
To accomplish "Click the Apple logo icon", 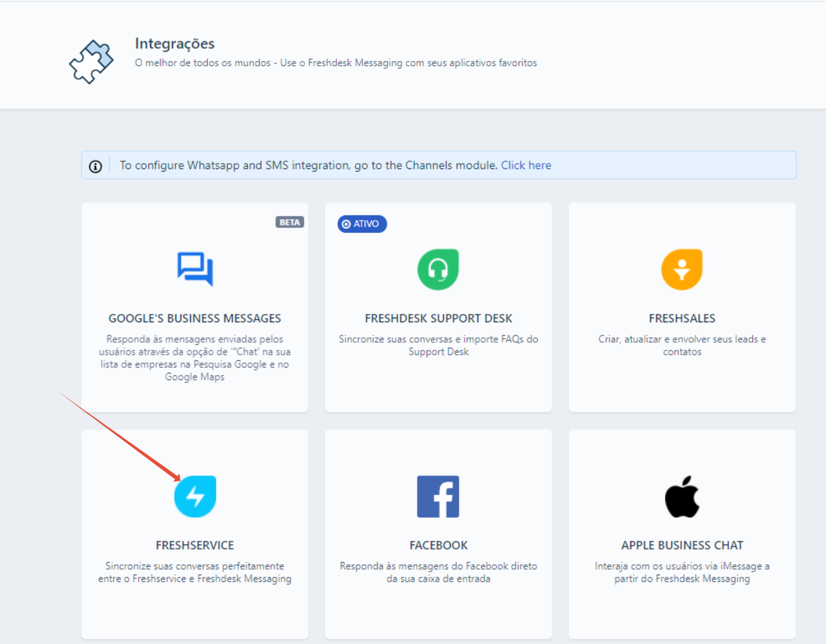I will (x=682, y=496).
